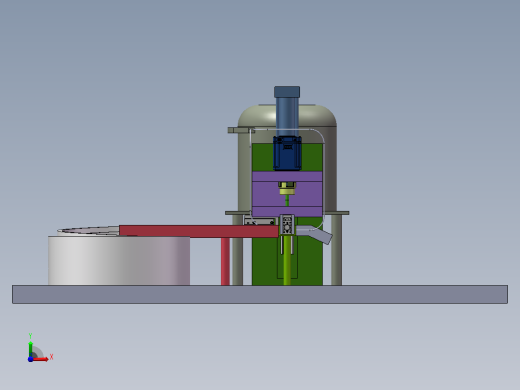Select the right-hand tank support leg

point(336,250)
